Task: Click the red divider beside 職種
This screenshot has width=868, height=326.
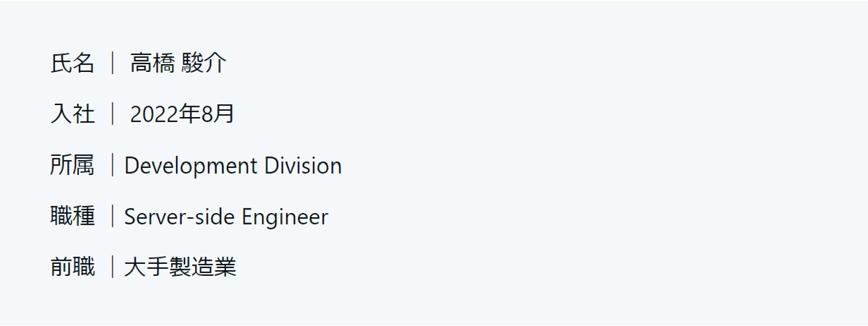Action: (x=113, y=216)
